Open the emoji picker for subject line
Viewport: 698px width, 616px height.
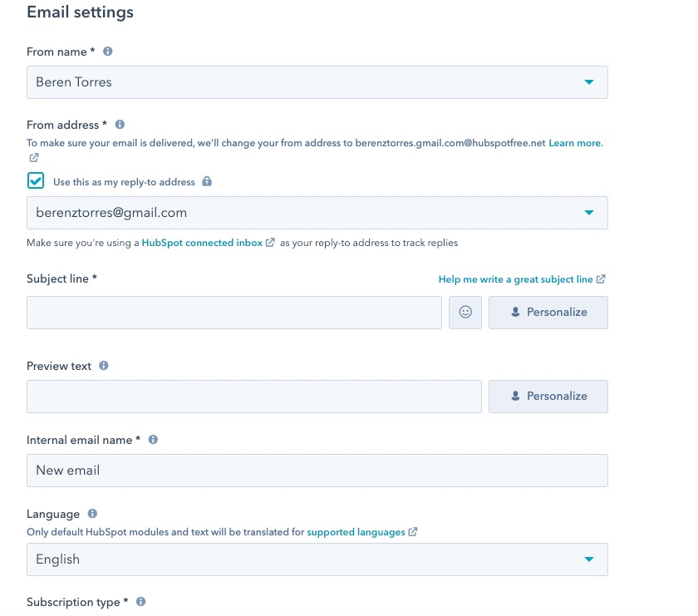pos(465,313)
